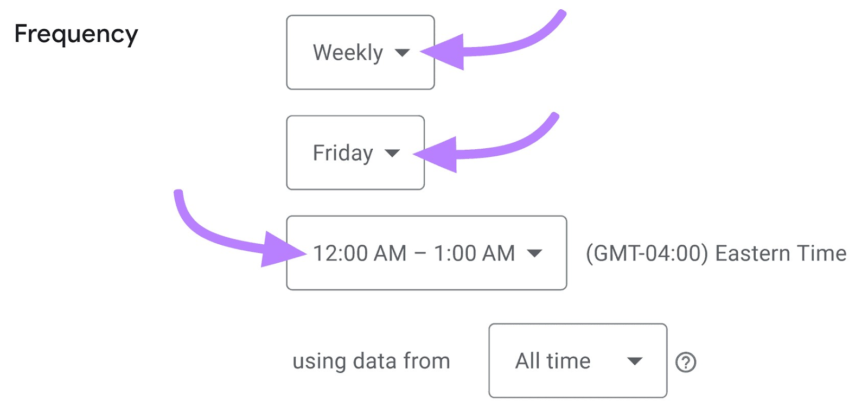Click the downward triangle beside Friday
The width and height of the screenshot is (868, 419).
click(x=393, y=154)
